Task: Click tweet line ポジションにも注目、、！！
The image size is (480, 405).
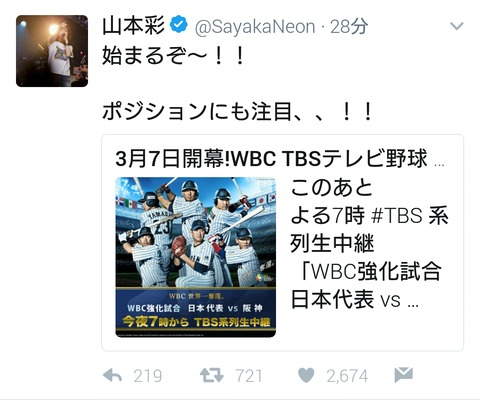Action: tap(237, 111)
